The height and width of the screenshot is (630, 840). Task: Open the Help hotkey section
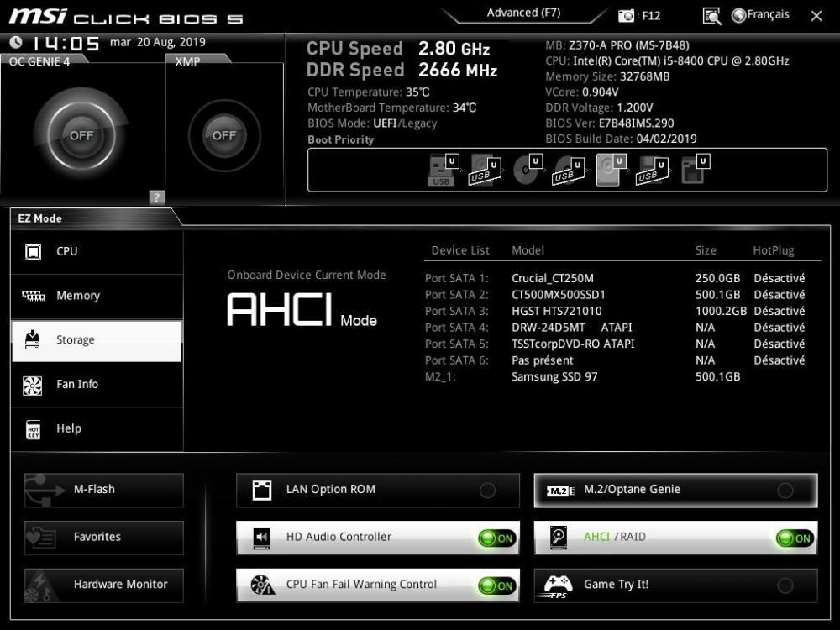tap(97, 429)
